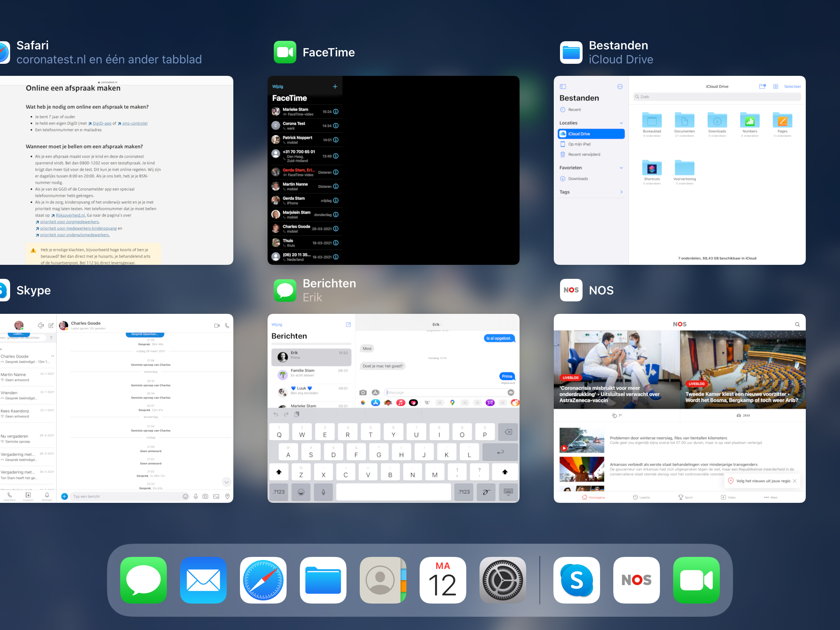Viewport: 840px width, 630px height.
Task: Tap Selecteer in the Bestanden window
Action: (792, 86)
